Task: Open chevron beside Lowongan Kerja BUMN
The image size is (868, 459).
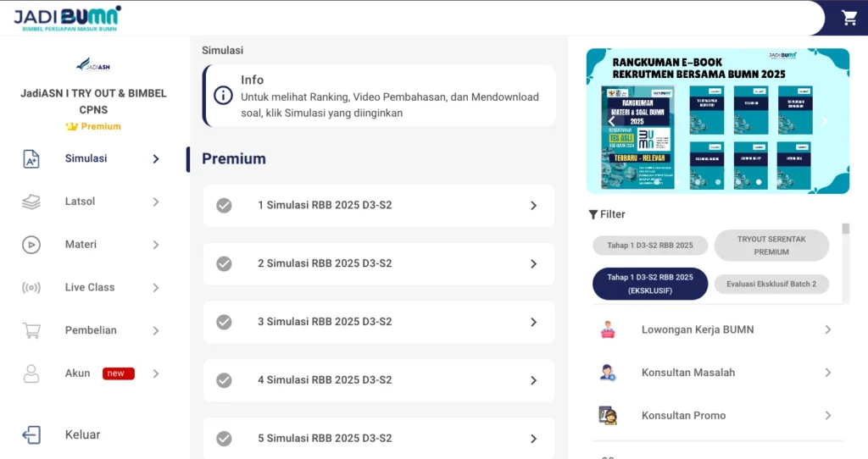Action: coord(828,329)
